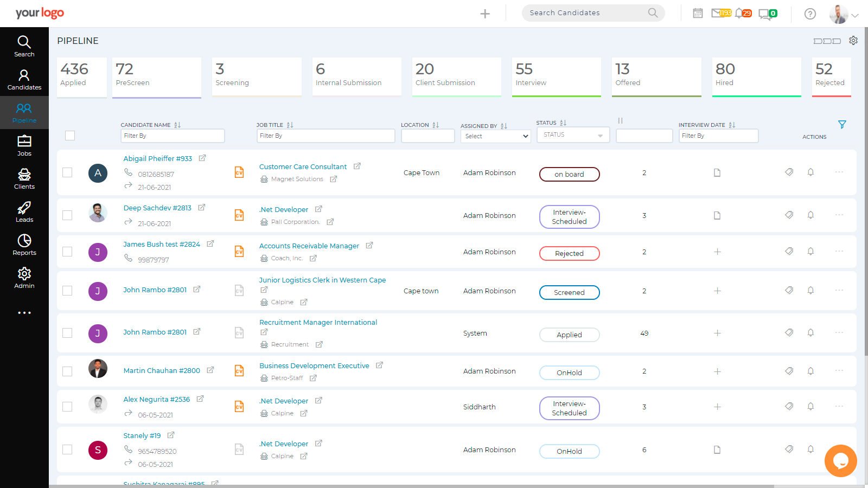This screenshot has width=868, height=488.
Task: Open Reports in sidebar
Action: coord(24,245)
